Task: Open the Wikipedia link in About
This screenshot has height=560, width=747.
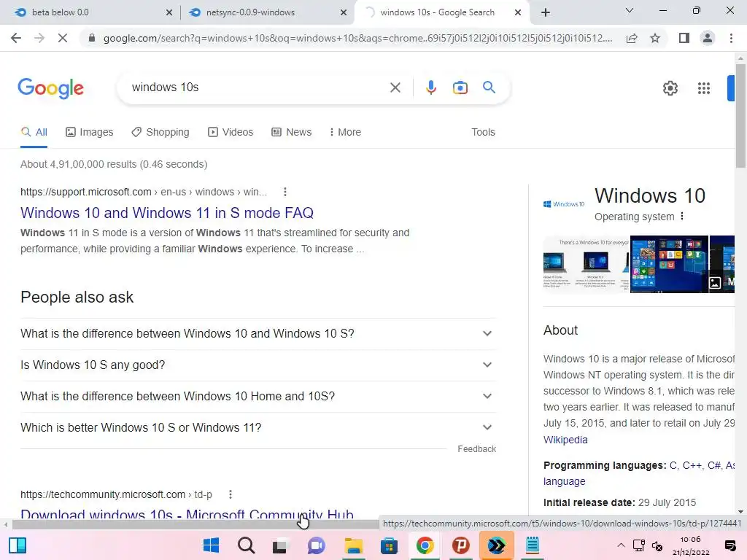Action: click(x=565, y=440)
